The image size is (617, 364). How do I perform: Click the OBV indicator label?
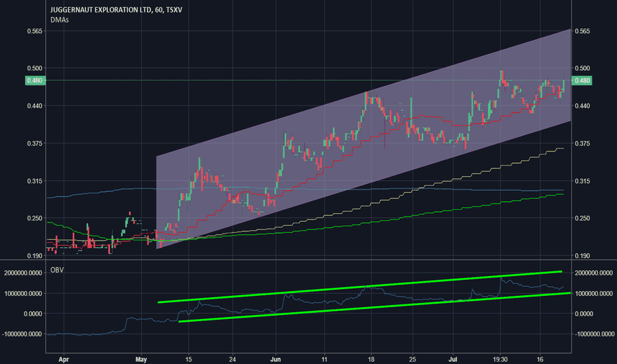point(57,270)
